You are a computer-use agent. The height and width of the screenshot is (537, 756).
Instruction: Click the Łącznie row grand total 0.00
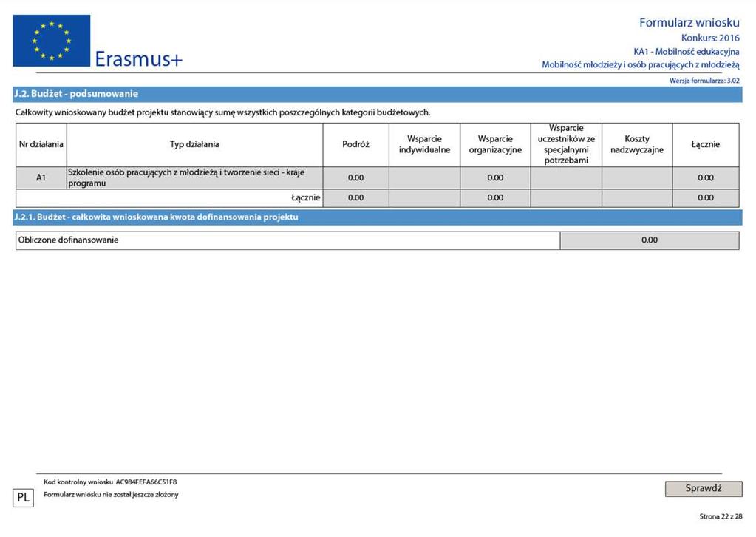click(705, 197)
